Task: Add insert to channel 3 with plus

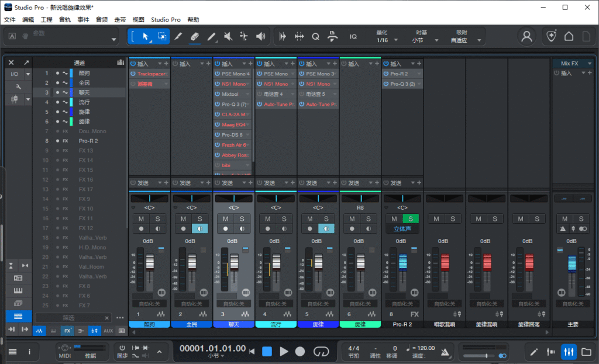Action: point(250,64)
